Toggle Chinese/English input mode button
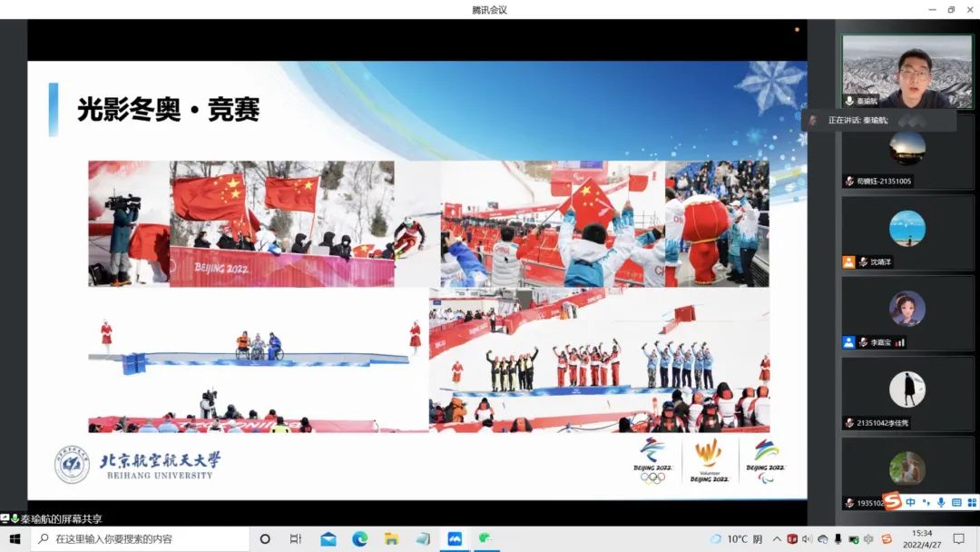Screen dimensions: 980x552 910,501
